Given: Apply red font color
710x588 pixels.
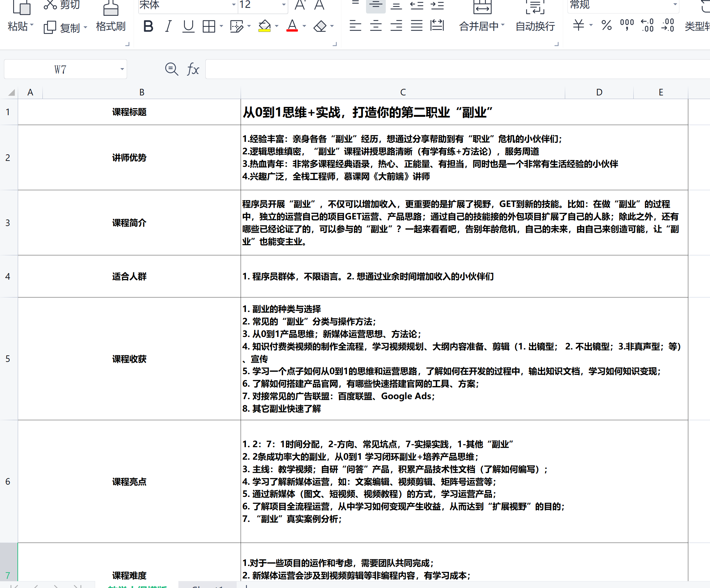Looking at the screenshot, I should point(292,26).
